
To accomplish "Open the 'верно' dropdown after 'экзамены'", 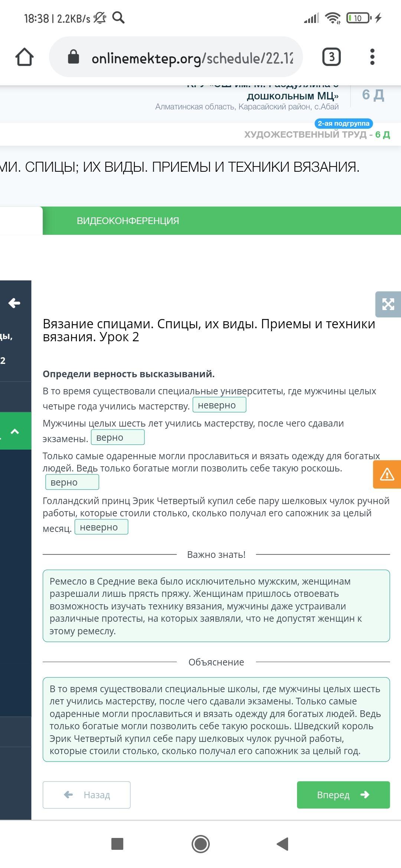I will coord(118,437).
